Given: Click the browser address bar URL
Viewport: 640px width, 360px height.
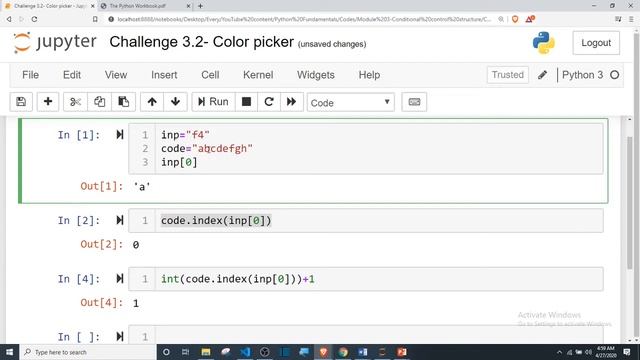Looking at the screenshot, I should coord(304,19).
